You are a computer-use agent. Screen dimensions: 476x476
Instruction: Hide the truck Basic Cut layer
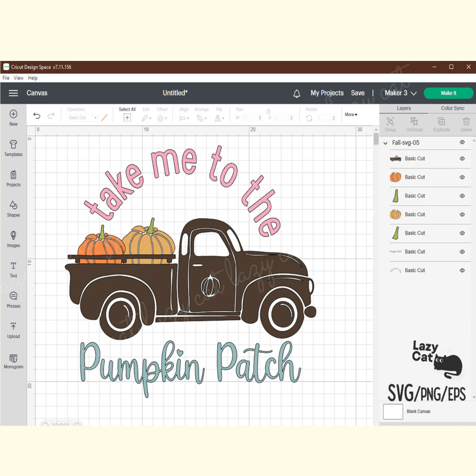point(461,159)
